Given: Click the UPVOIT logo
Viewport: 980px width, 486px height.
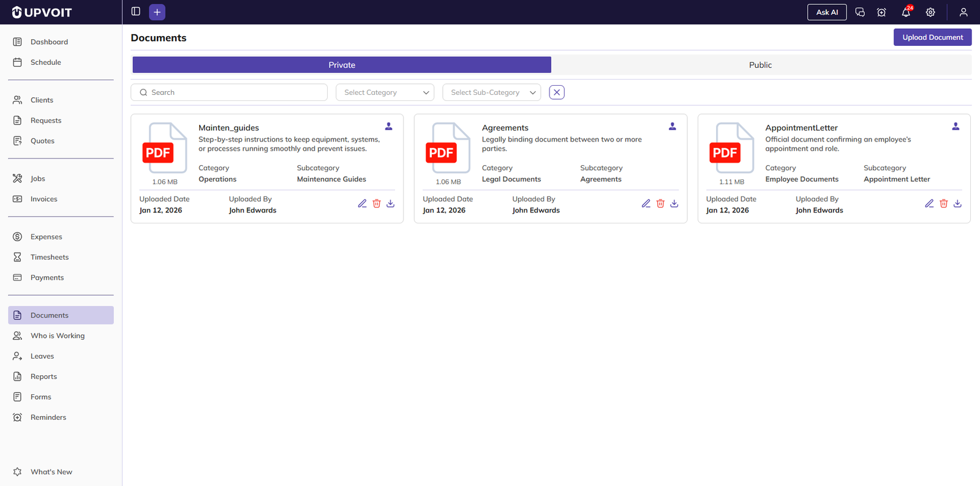Looking at the screenshot, I should (x=42, y=12).
